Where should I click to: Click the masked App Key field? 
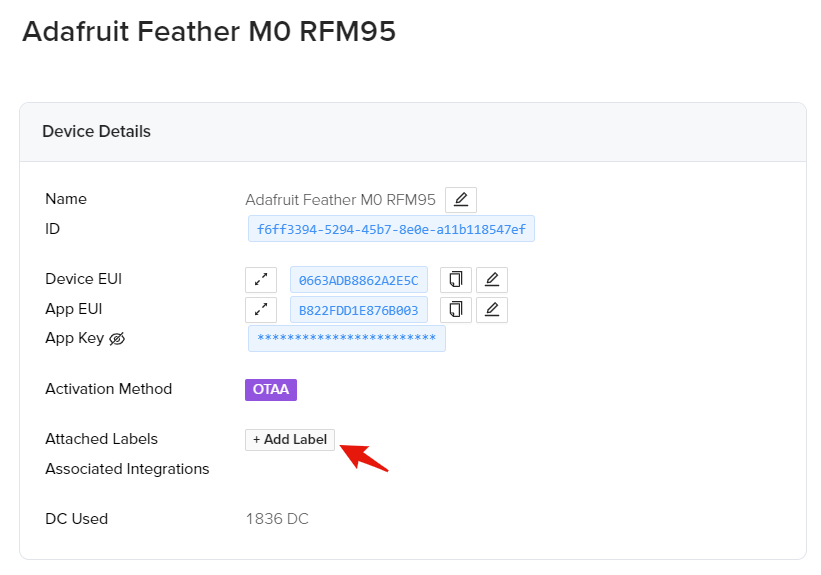pyautogui.click(x=346, y=339)
